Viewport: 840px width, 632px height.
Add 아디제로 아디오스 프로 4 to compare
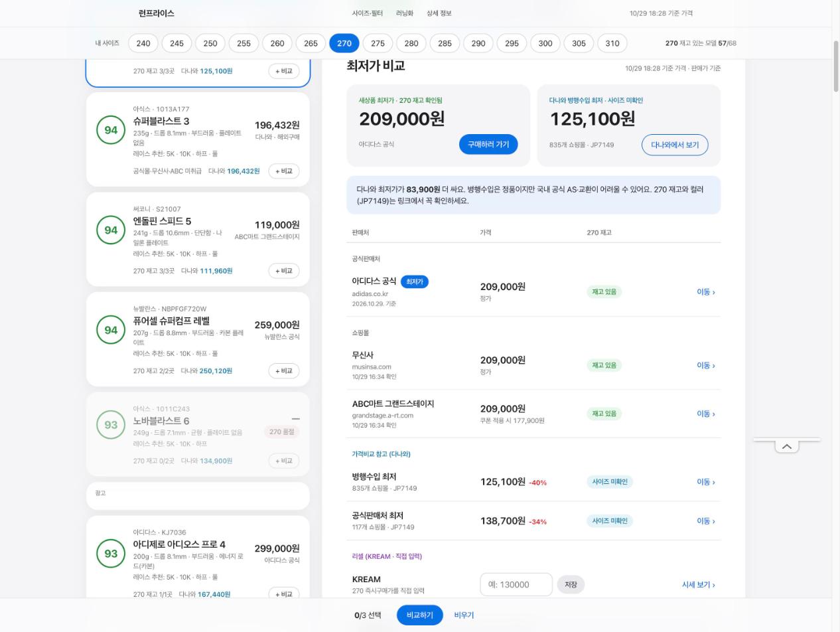pos(284,593)
